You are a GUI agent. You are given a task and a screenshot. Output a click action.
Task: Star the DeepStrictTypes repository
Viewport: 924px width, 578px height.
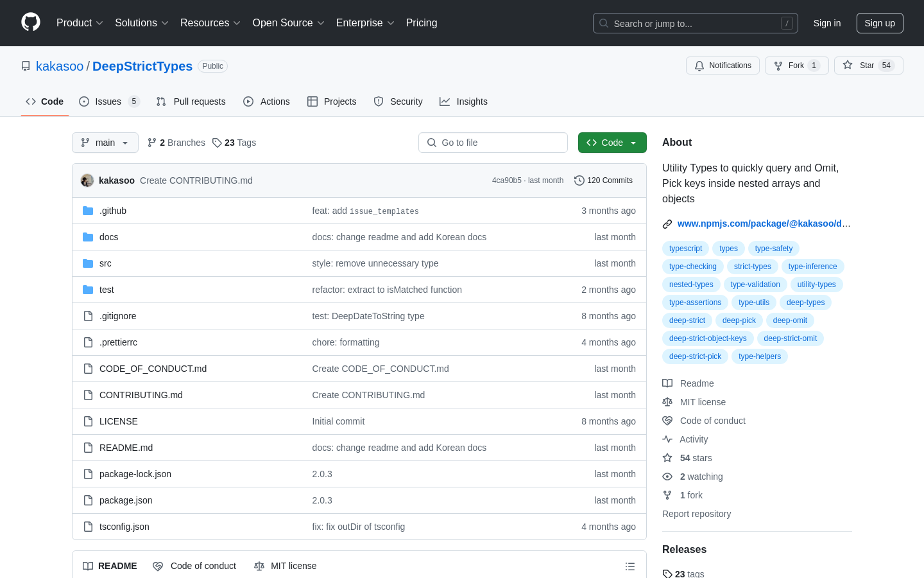[868, 66]
